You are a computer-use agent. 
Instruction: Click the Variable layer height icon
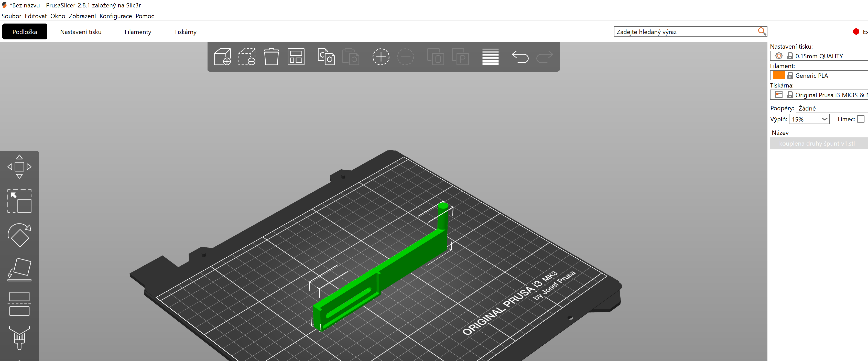[x=490, y=57]
